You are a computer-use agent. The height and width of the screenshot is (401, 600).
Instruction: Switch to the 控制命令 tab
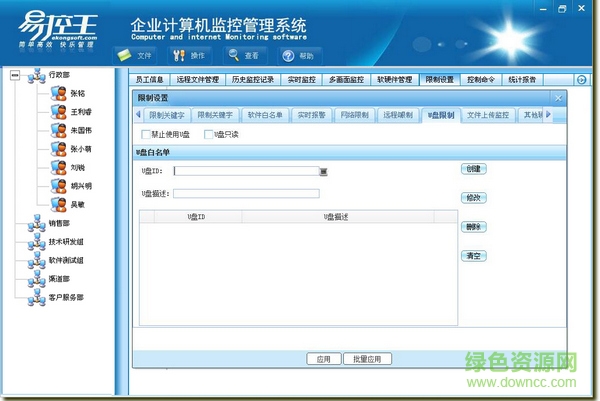pyautogui.click(x=481, y=80)
